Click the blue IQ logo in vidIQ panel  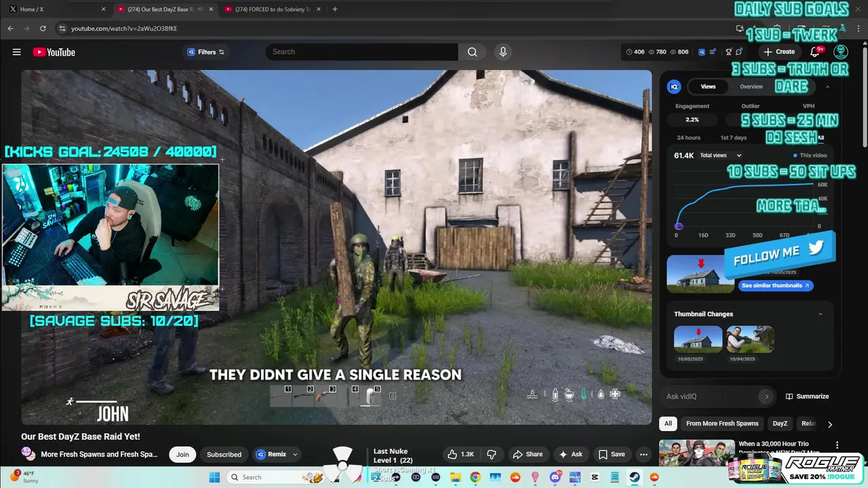point(674,87)
